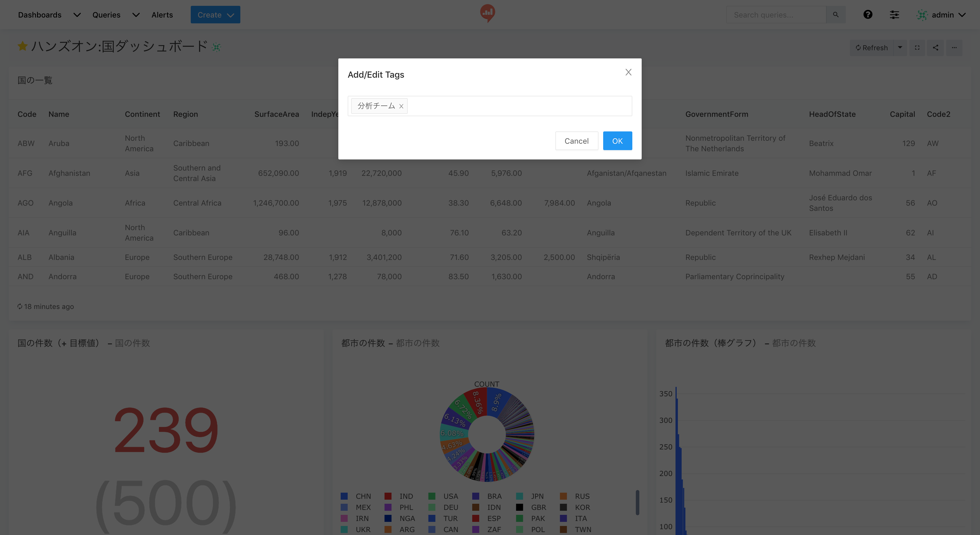This screenshot has height=535, width=980.
Task: Toggle the favorite star on dashboard title
Action: pyautogui.click(x=22, y=46)
